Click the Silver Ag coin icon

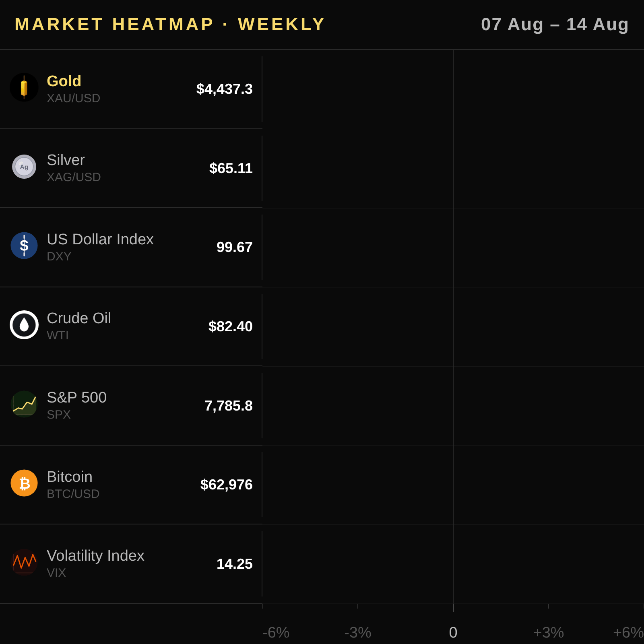click(x=24, y=167)
